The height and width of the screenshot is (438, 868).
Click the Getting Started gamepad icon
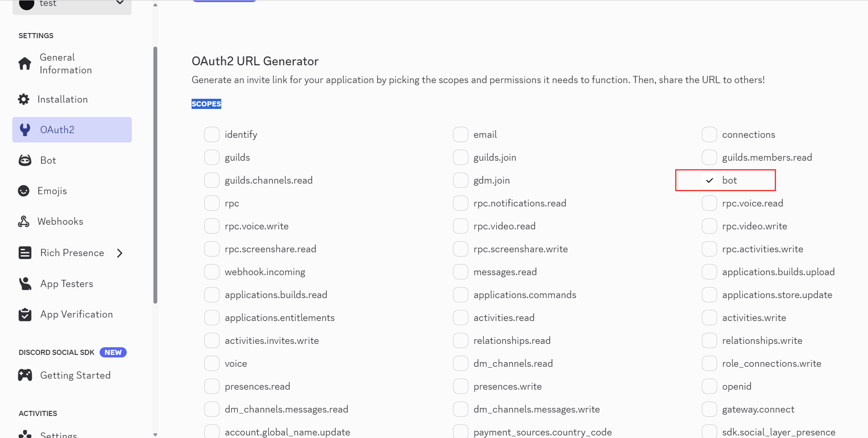(25, 375)
